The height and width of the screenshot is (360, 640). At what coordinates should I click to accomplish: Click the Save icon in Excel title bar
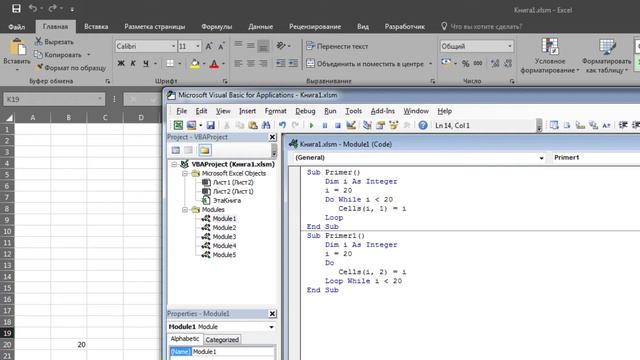click(x=16, y=8)
